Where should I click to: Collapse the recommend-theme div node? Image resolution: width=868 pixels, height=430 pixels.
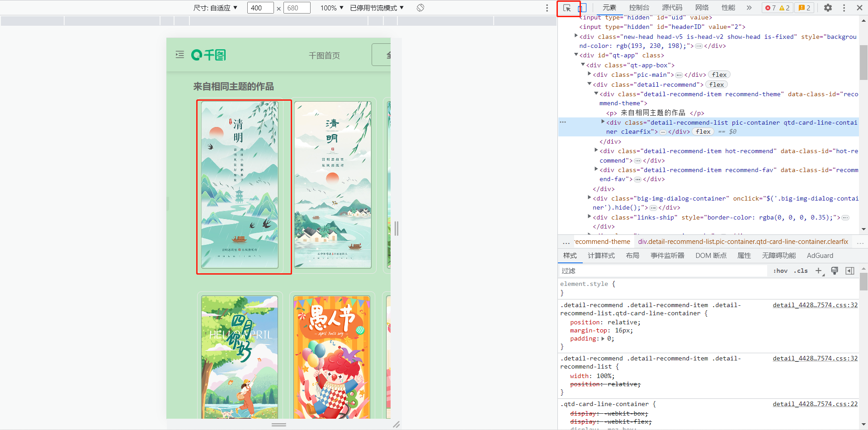596,93
